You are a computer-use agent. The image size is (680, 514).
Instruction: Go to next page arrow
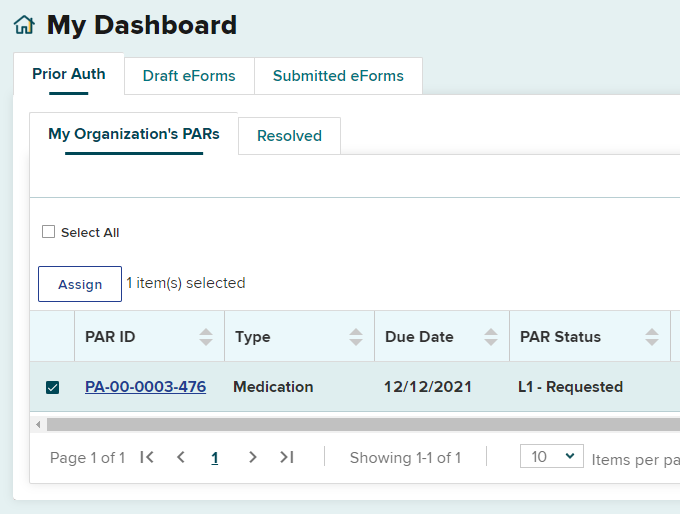[x=252, y=457]
